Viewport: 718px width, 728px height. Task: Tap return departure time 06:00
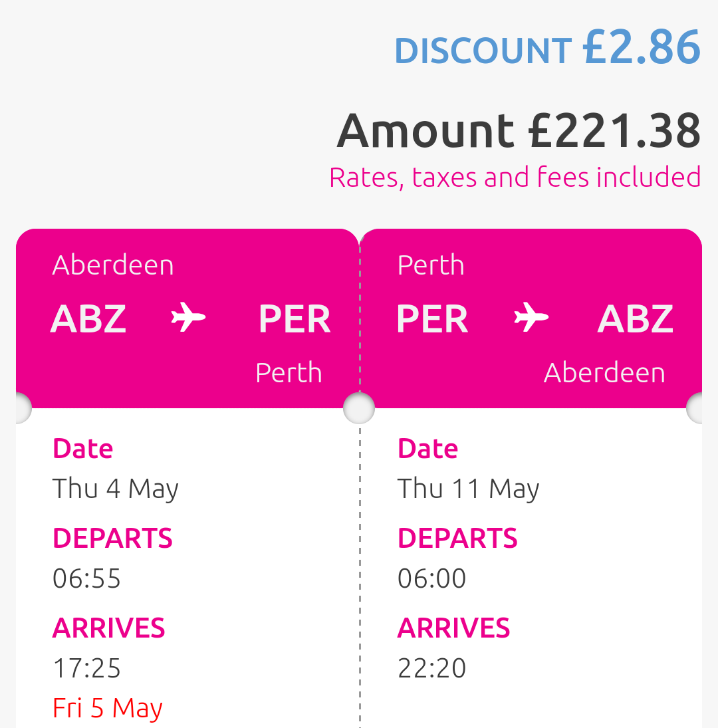tap(431, 578)
